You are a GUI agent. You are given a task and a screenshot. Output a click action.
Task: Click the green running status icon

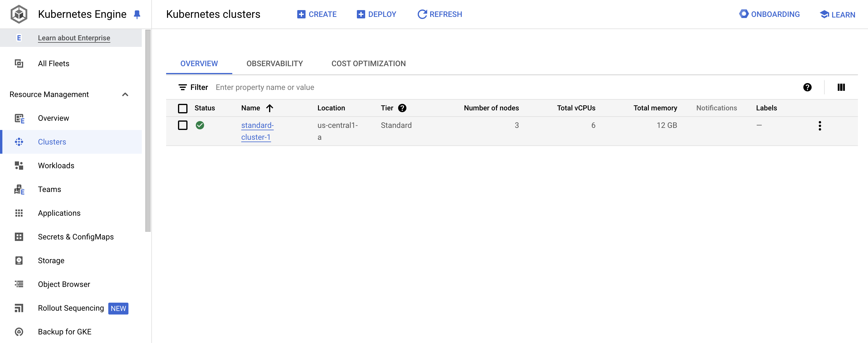point(200,125)
